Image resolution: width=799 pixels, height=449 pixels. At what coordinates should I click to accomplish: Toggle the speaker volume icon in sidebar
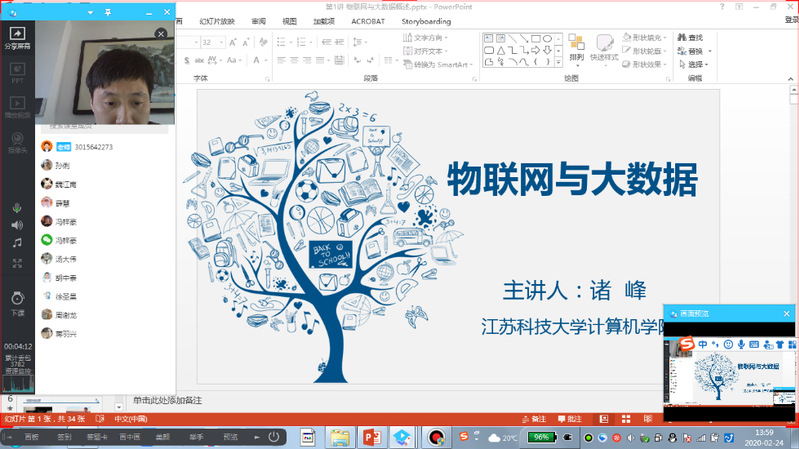pyautogui.click(x=17, y=225)
